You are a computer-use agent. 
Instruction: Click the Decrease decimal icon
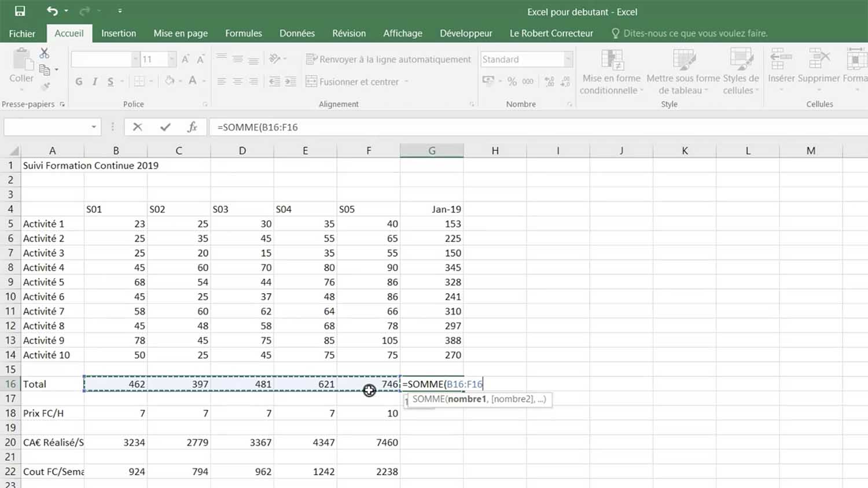(x=565, y=82)
